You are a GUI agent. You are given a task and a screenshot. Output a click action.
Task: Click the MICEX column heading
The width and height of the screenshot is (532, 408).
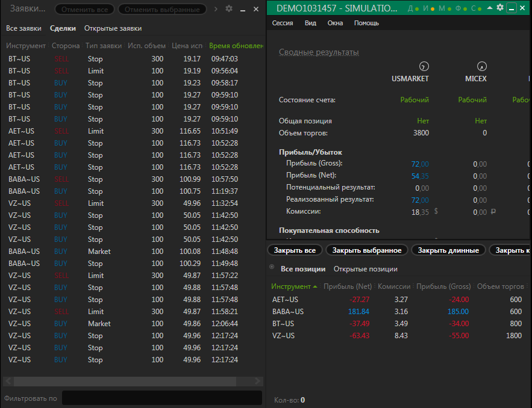click(476, 79)
